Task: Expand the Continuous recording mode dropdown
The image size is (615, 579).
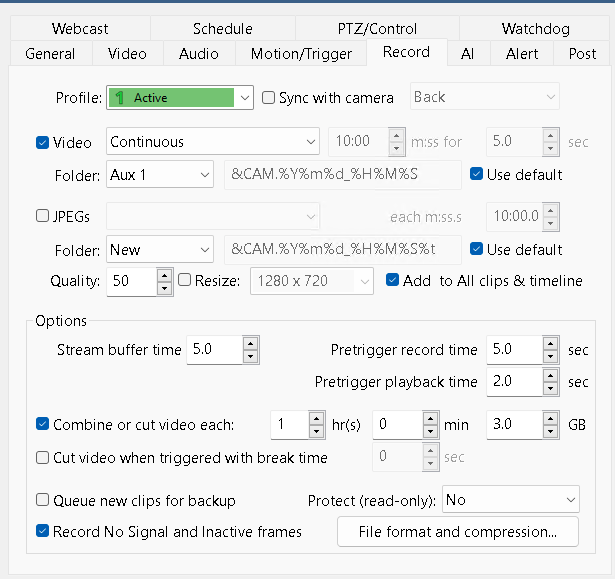Action: [213, 141]
